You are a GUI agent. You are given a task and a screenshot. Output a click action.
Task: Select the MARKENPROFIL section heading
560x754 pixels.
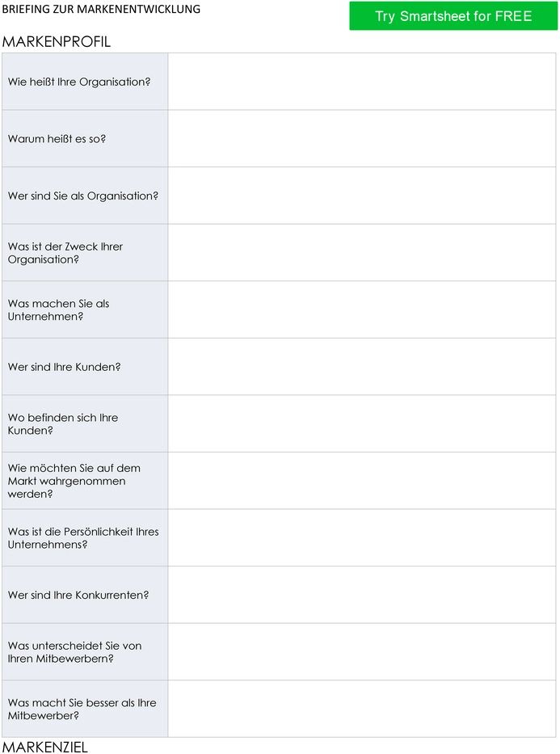click(57, 42)
